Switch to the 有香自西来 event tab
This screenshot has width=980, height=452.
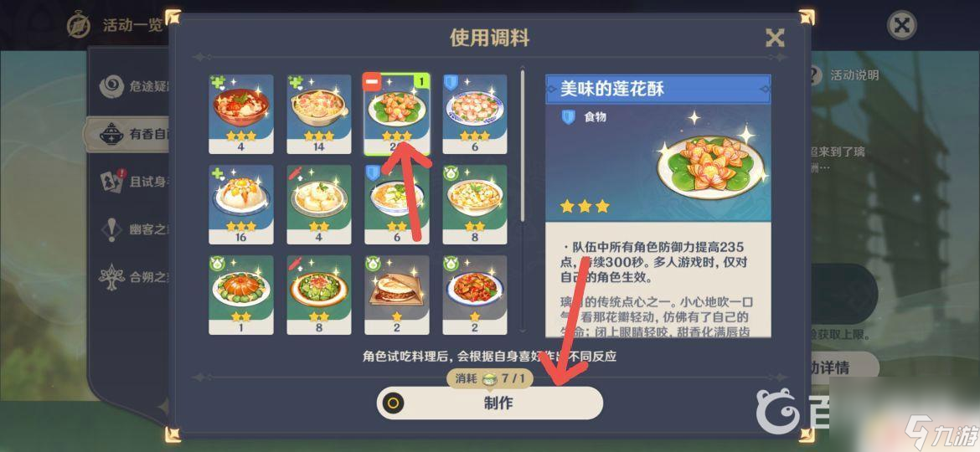(x=128, y=134)
